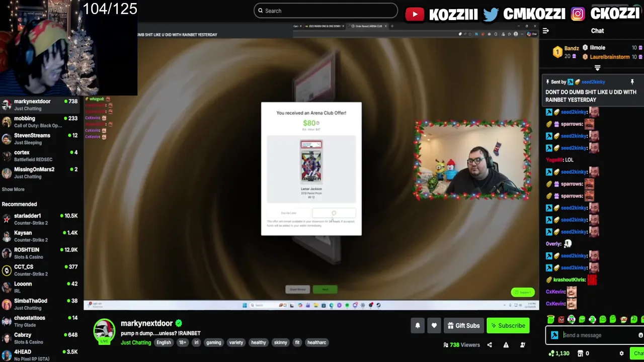Select the fit tag
The image size is (644, 362).
pos(297,343)
